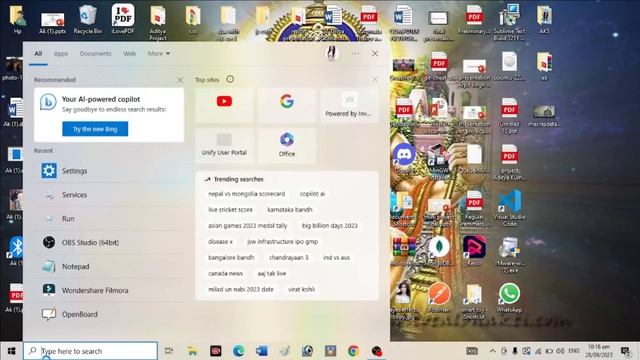The width and height of the screenshot is (640, 360).
Task: Click the Try the new Bing button
Action: (x=95, y=129)
